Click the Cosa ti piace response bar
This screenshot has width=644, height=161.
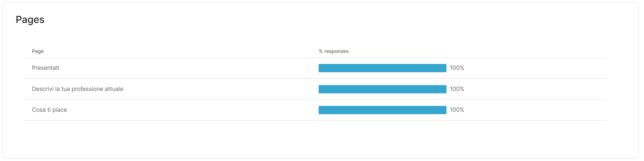click(382, 110)
